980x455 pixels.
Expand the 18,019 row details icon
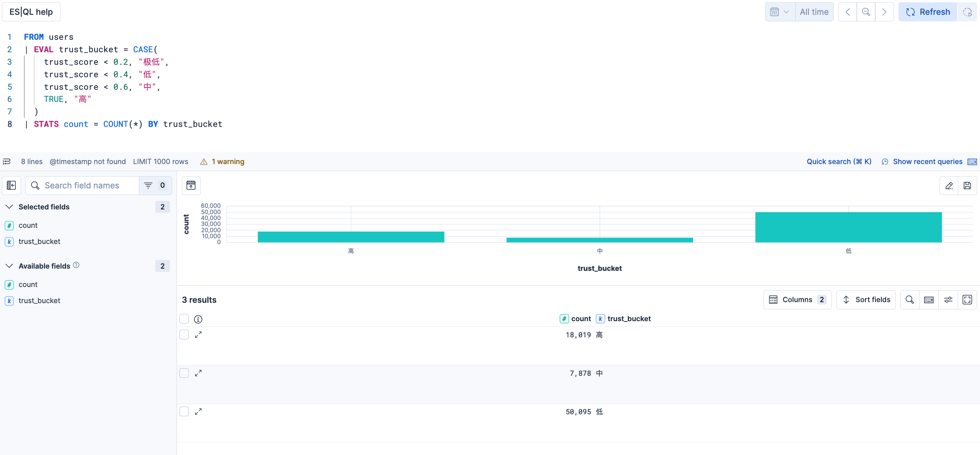[x=198, y=335]
